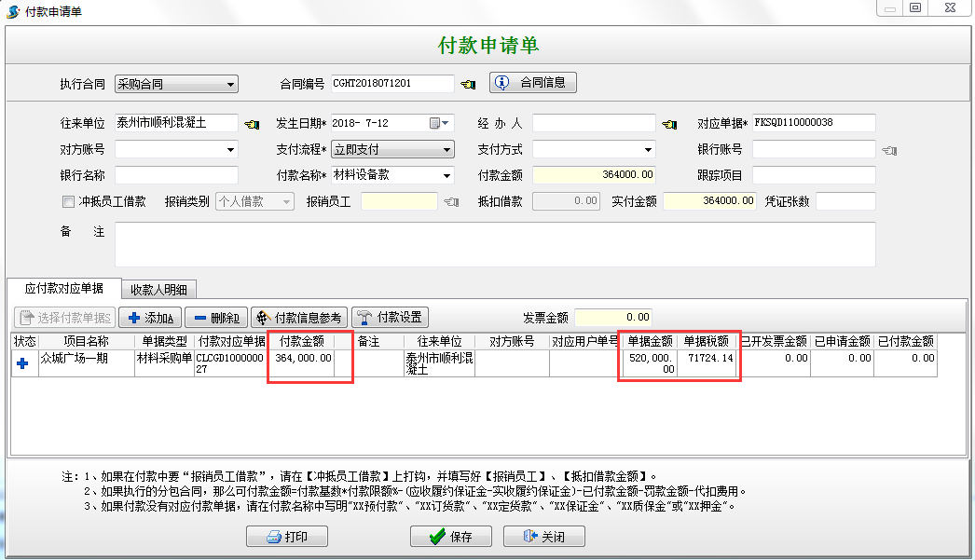The image size is (975, 560).
Task: Expand the 执行合同 dropdown
Action: [x=230, y=84]
